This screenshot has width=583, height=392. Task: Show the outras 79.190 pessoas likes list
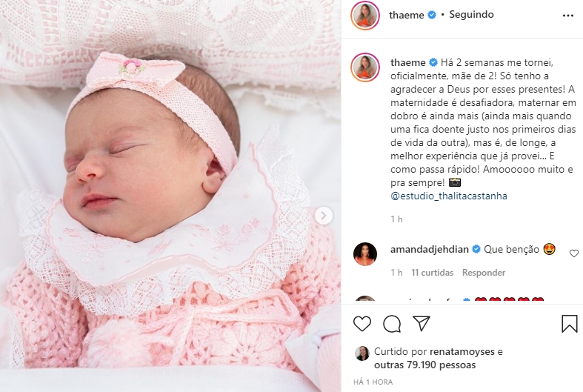pyautogui.click(x=424, y=365)
